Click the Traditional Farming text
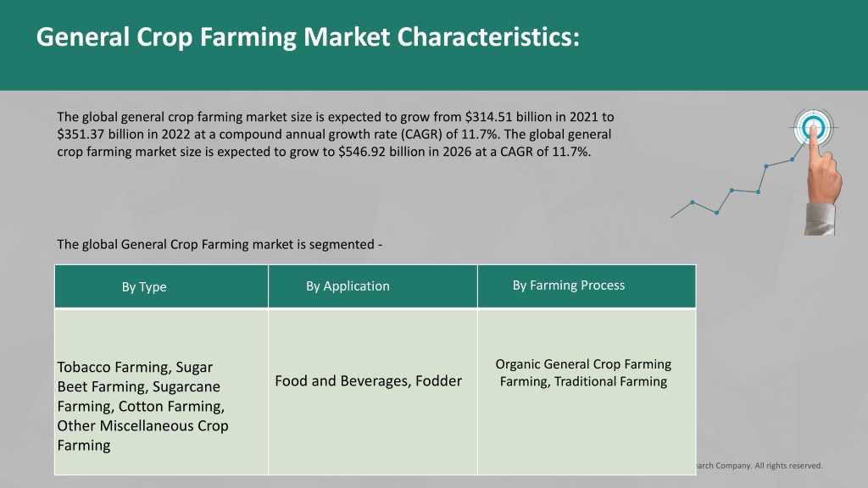 (x=610, y=382)
